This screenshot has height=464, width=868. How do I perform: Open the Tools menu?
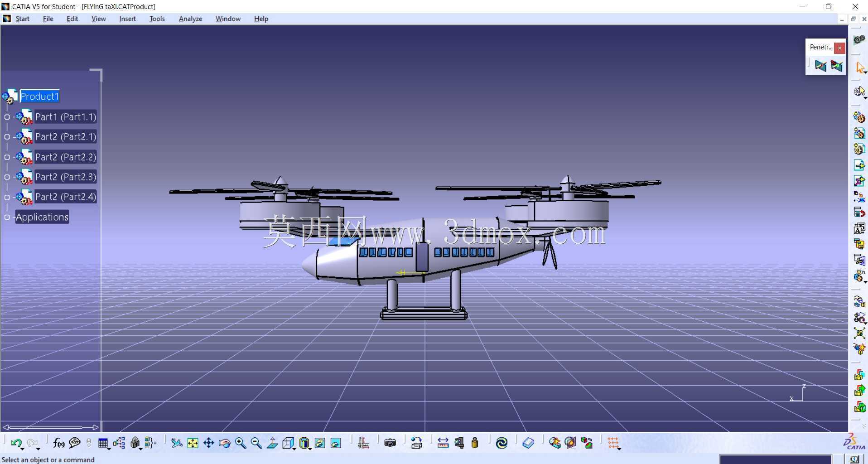(x=157, y=19)
